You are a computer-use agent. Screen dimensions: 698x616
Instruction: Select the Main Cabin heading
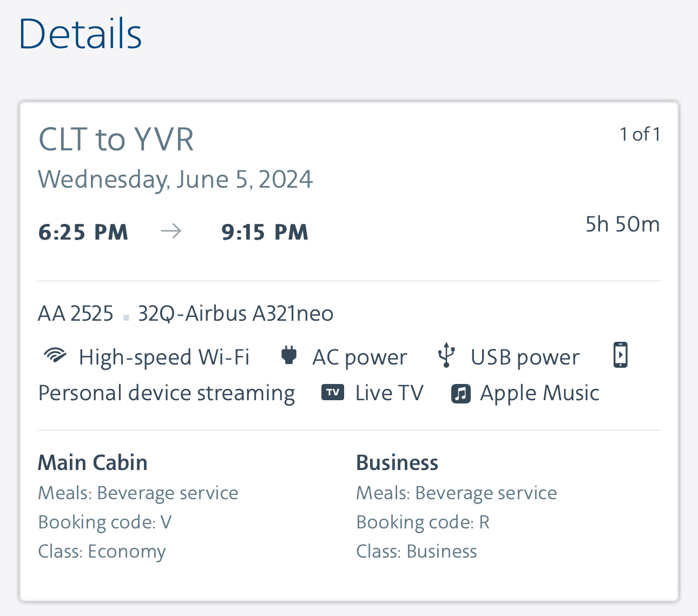coord(93,463)
